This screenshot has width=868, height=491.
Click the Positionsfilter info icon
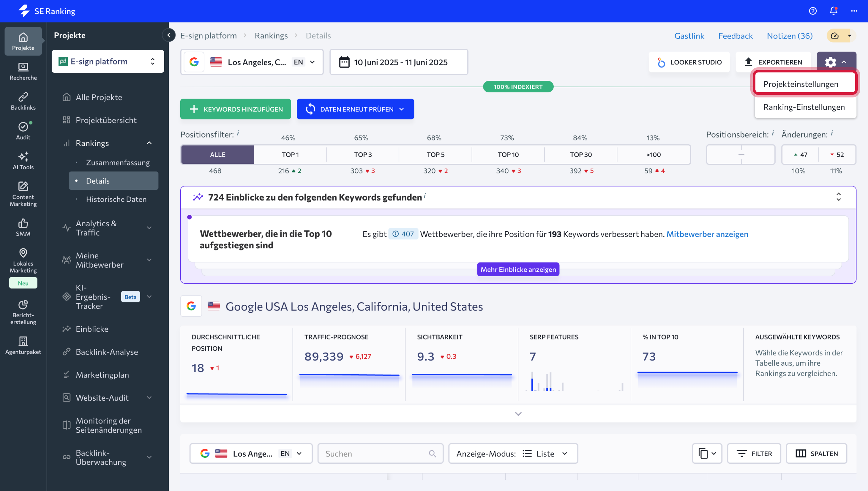(x=238, y=133)
